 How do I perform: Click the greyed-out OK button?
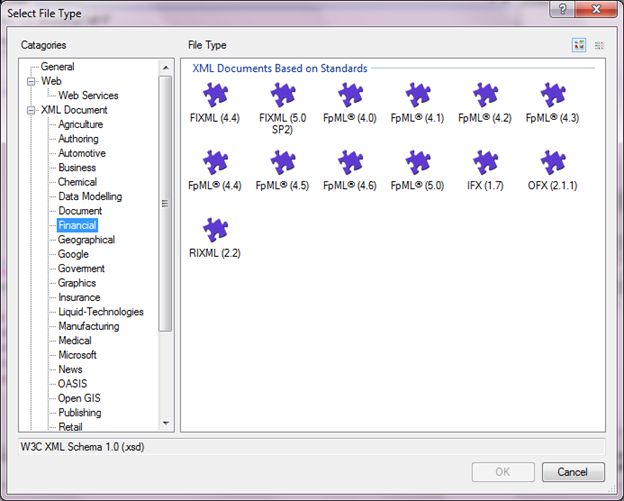503,472
